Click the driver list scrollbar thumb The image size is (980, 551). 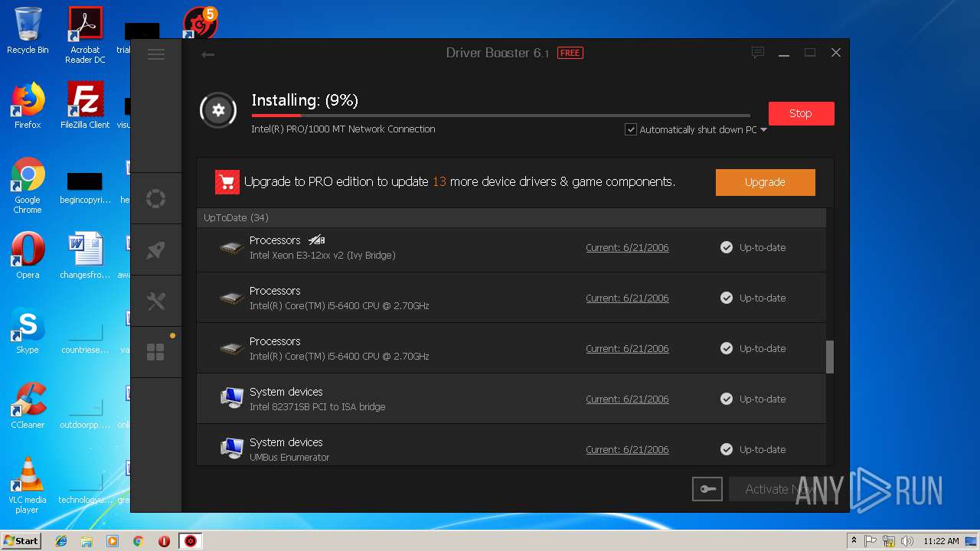(x=830, y=357)
